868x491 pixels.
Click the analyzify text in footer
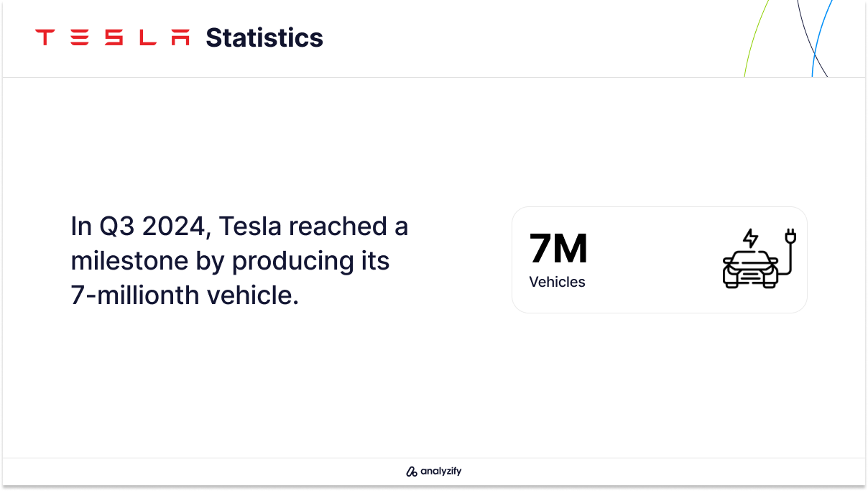(x=440, y=472)
